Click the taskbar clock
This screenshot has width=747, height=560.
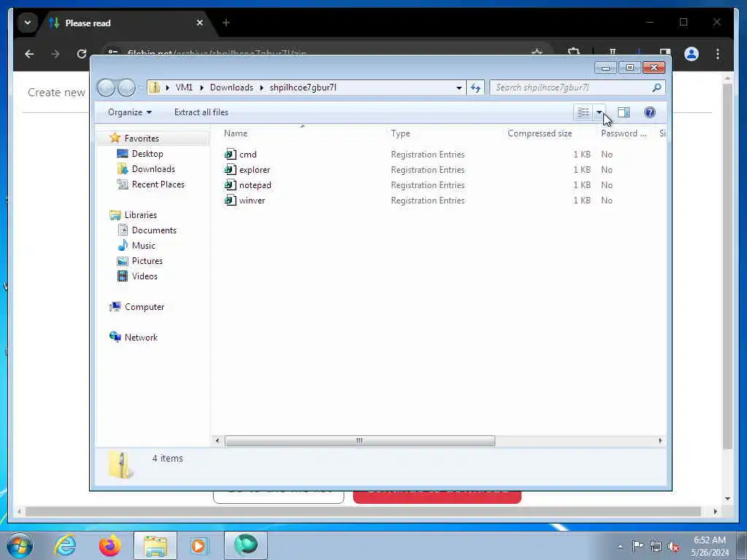click(x=710, y=546)
